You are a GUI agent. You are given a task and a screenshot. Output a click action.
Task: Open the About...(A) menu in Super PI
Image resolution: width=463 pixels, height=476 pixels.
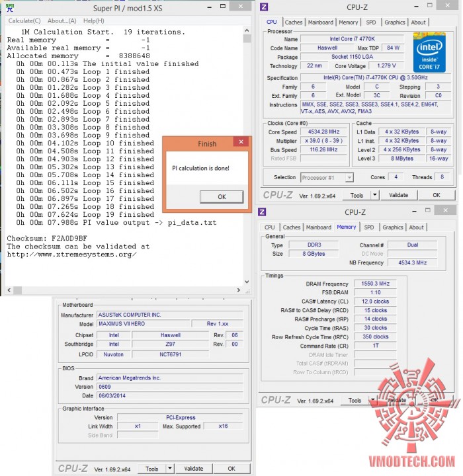62,20
